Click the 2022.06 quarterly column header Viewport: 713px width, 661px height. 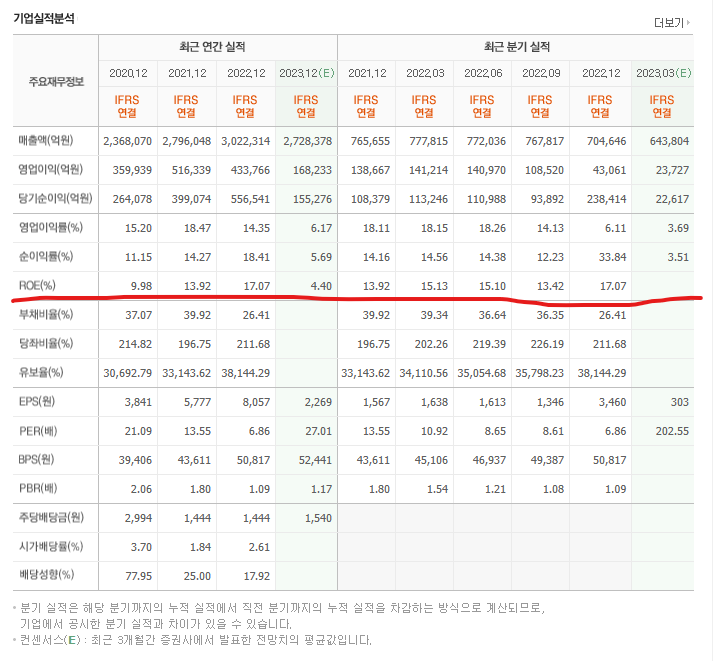coord(483,73)
